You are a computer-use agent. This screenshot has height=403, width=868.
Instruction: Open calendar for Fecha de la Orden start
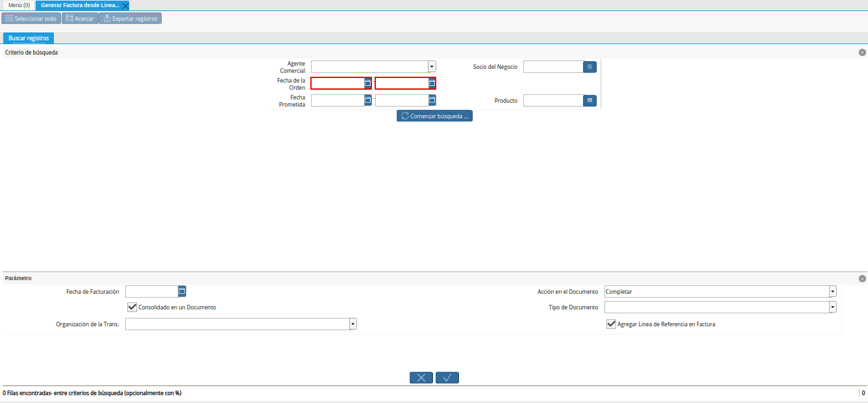[x=367, y=83]
